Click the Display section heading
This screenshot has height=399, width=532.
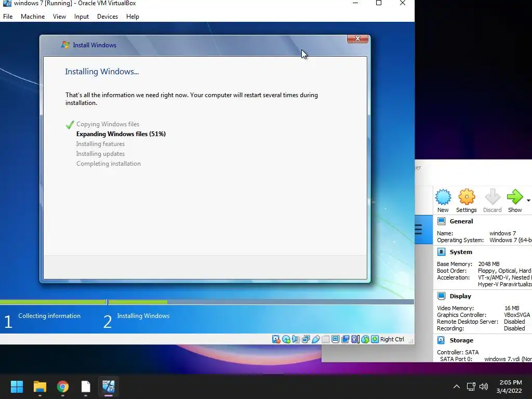tap(460, 296)
